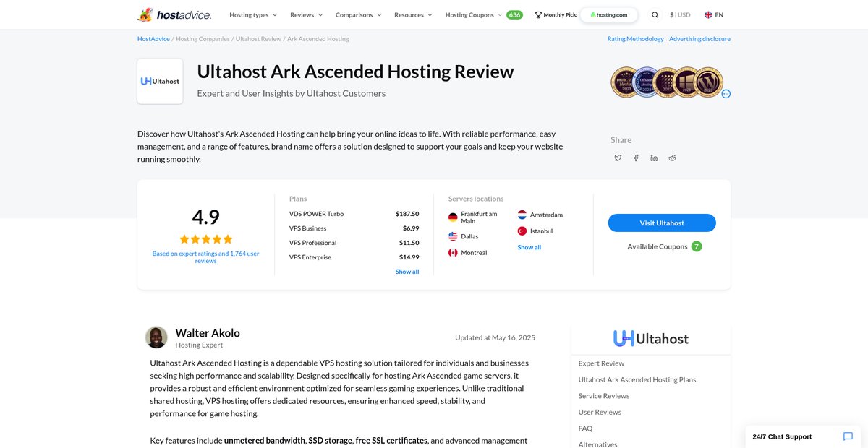Screen dimensions: 868x448
Task: Go to Hosting Companies breadcrumb
Action: (203, 39)
